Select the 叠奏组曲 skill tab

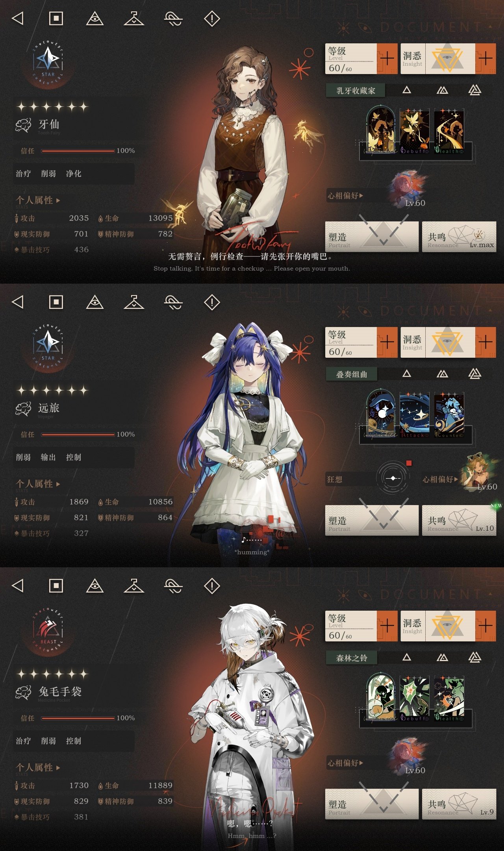tap(352, 374)
